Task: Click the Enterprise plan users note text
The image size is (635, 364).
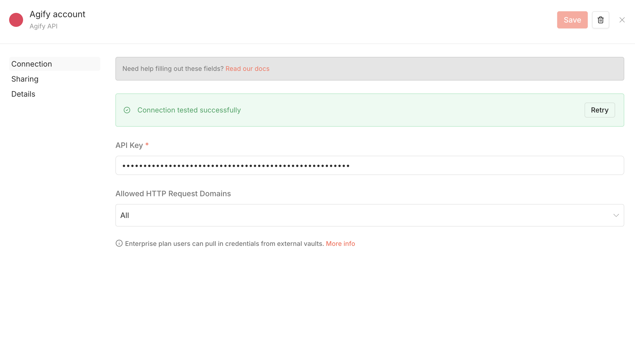Action: click(224, 243)
